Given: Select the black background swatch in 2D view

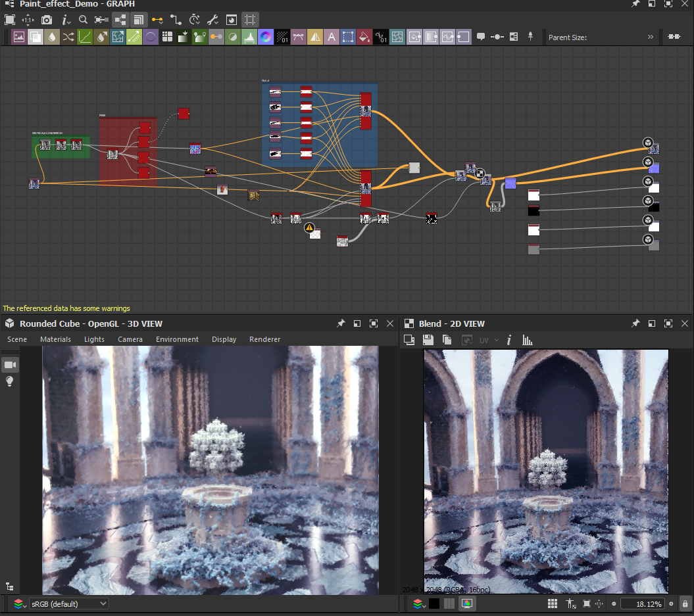Looking at the screenshot, I should [434, 604].
